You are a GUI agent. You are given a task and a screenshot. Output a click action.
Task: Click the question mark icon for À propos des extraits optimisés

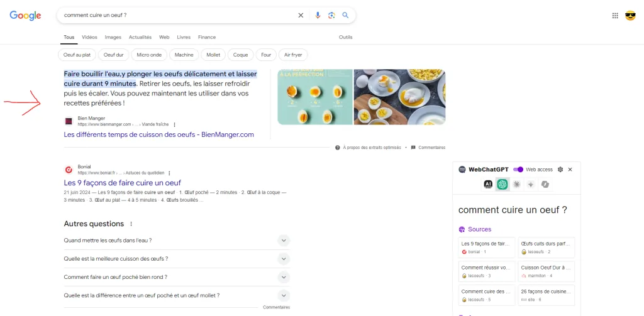(x=337, y=148)
